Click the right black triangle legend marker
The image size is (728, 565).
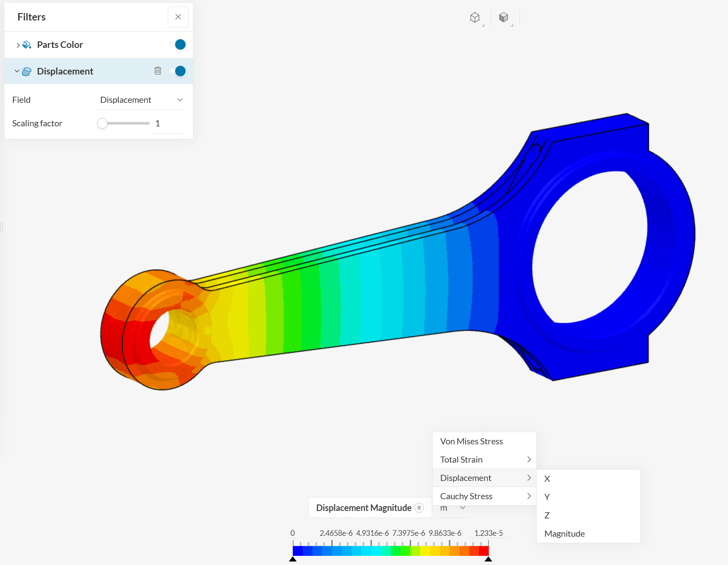point(488,559)
